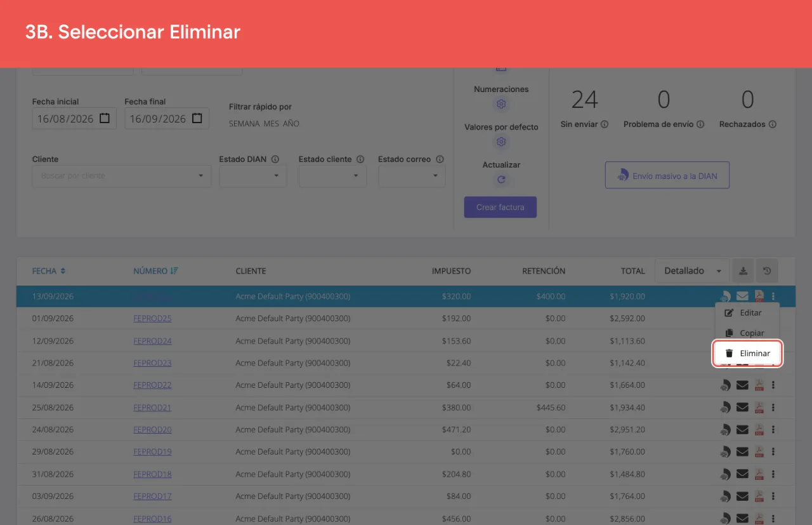Expand the Estado correo dropdown
Image resolution: width=812 pixels, height=525 pixels.
pos(412,176)
